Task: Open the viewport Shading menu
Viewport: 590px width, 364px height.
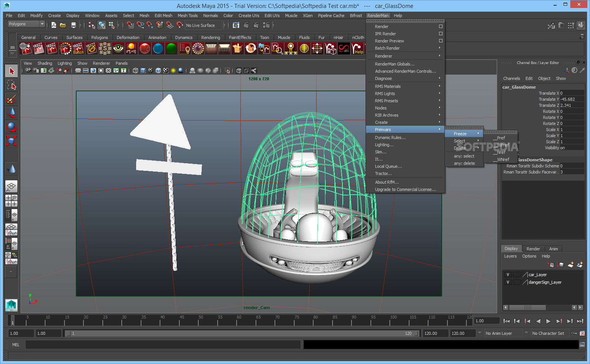Action: tap(45, 63)
